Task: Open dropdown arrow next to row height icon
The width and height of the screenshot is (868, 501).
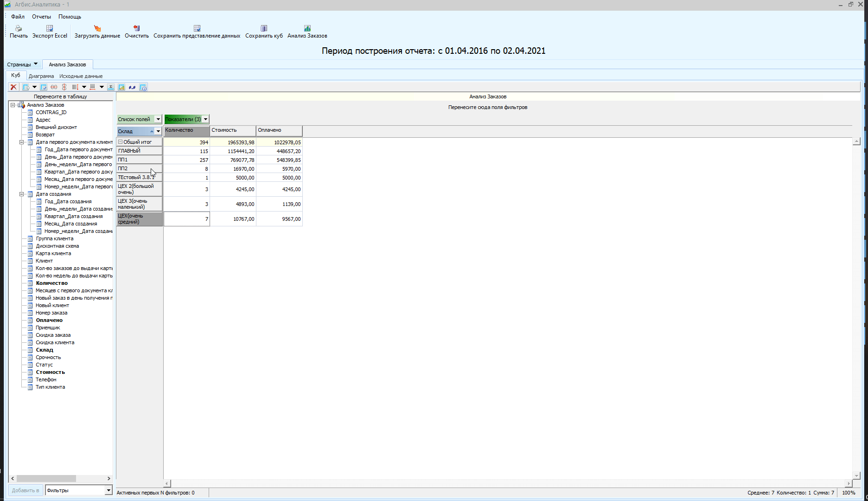Action: tap(84, 87)
